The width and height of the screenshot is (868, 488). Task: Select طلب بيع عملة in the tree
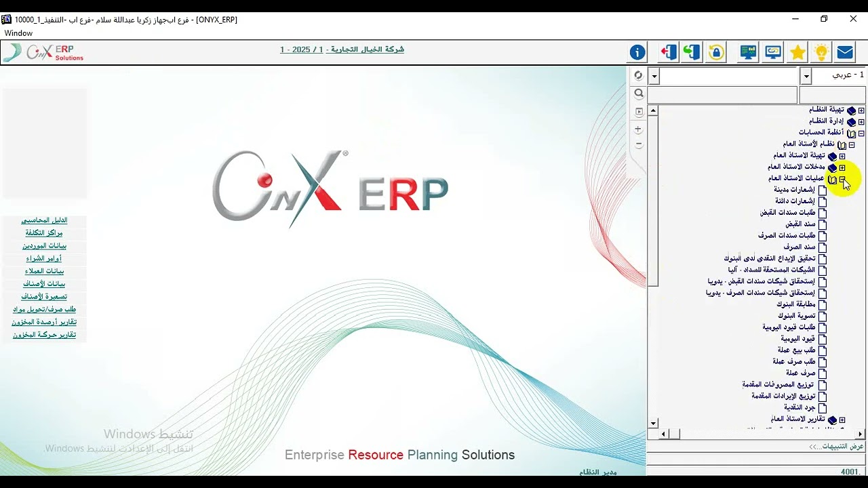pos(797,350)
